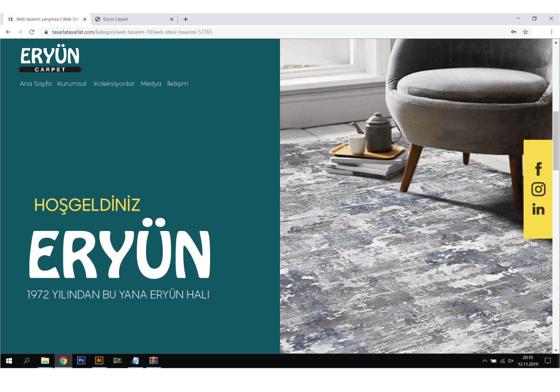Go back to the previous page
Image resolution: width=560 pixels, height=392 pixels.
click(x=8, y=32)
